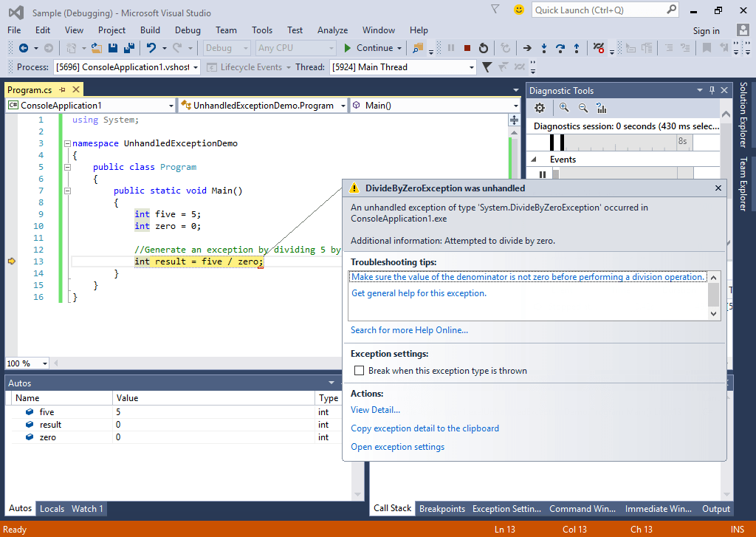The image size is (756, 537).
Task: Zoom in on the diagnostics timeline
Action: (564, 108)
